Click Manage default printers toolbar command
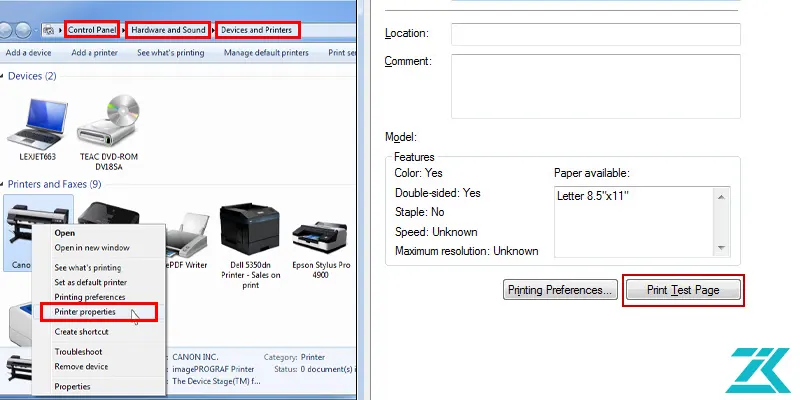The height and width of the screenshot is (400, 800). click(266, 53)
